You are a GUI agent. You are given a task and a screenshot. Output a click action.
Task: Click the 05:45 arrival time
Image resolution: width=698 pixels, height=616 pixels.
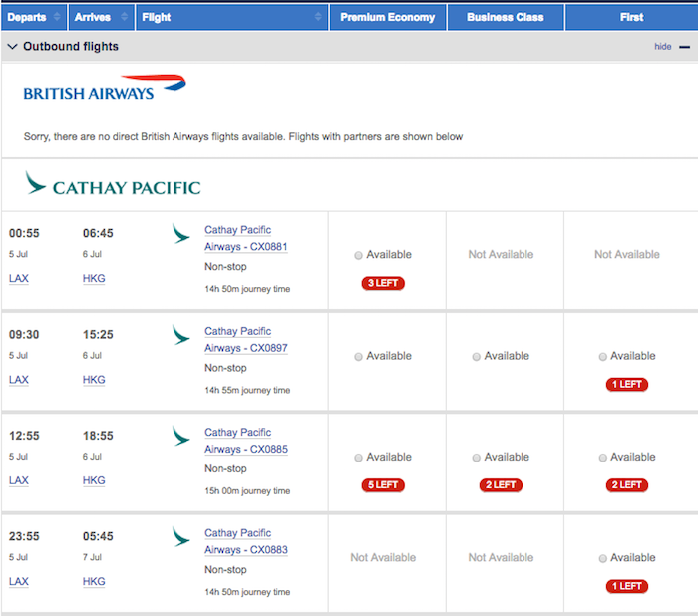pyautogui.click(x=98, y=536)
